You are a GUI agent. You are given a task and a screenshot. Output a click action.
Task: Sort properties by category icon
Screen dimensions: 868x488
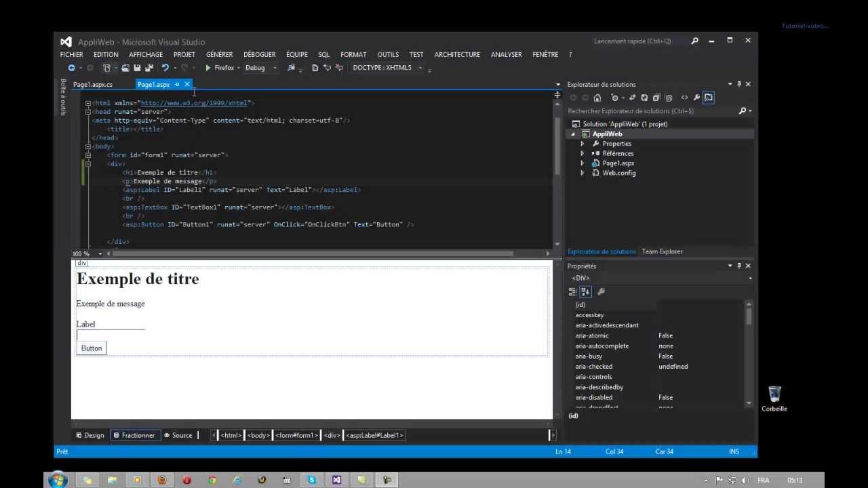tap(572, 291)
